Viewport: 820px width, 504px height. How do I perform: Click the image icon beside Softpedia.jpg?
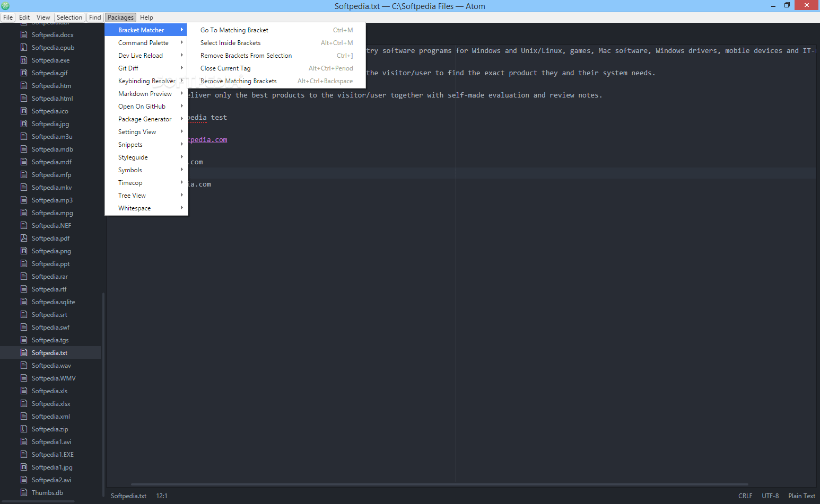[x=24, y=123]
